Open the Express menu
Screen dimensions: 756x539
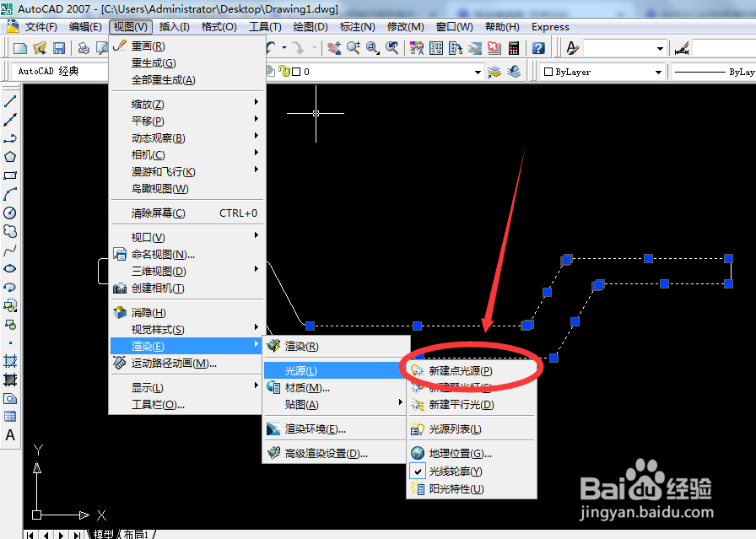pyautogui.click(x=550, y=27)
